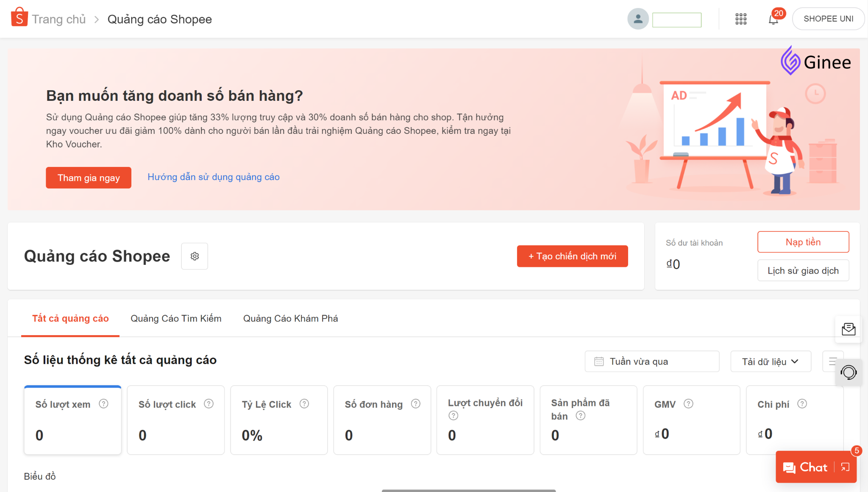Open Lịch sử giao dịch
The width and height of the screenshot is (868, 492).
[x=803, y=270]
